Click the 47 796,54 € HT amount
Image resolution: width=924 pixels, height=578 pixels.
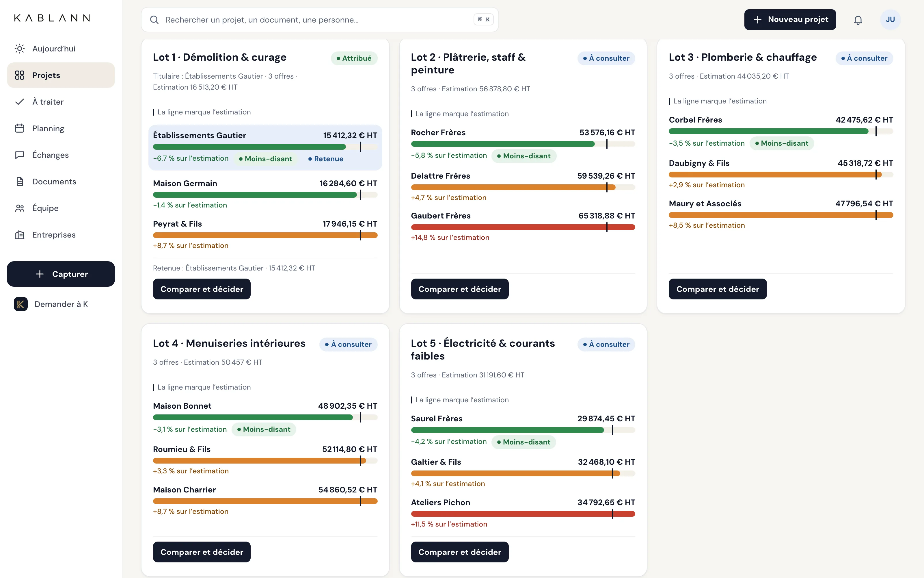tap(864, 203)
